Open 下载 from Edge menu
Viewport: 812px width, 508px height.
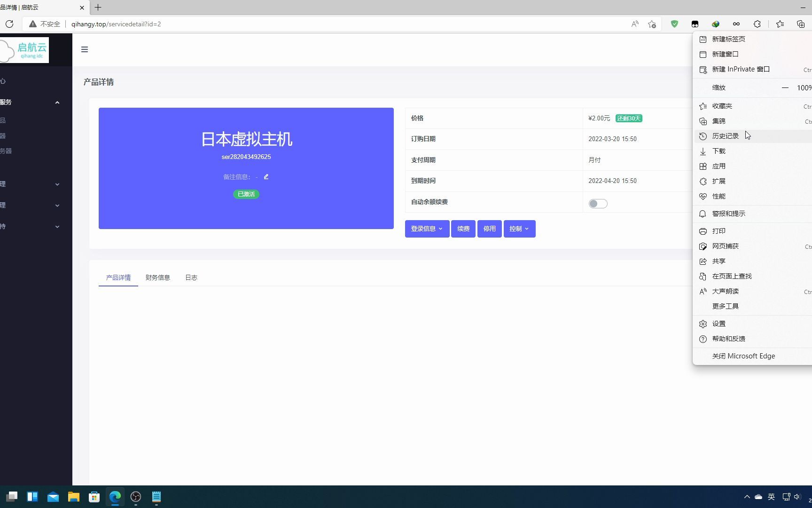[753, 151]
